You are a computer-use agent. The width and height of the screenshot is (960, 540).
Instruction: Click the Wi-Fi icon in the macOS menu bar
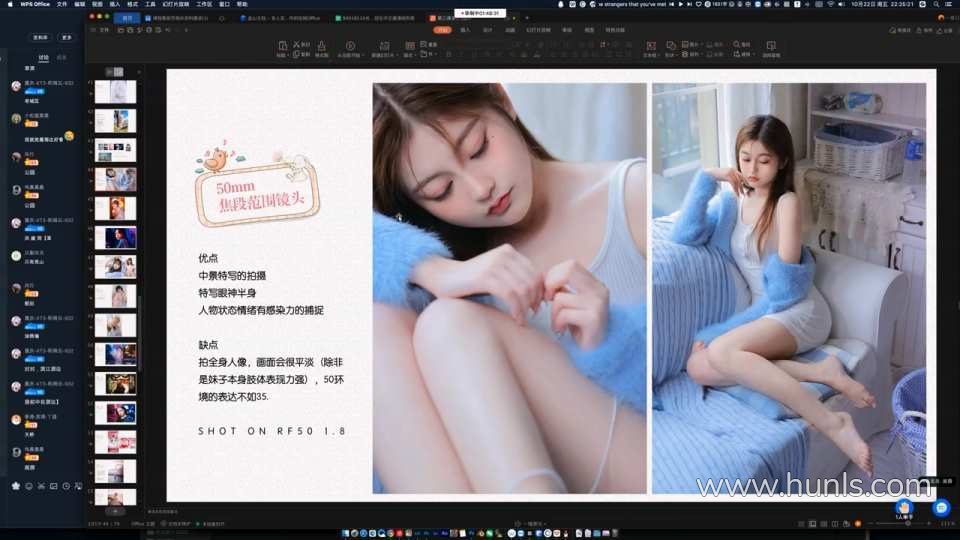click(x=831, y=4)
